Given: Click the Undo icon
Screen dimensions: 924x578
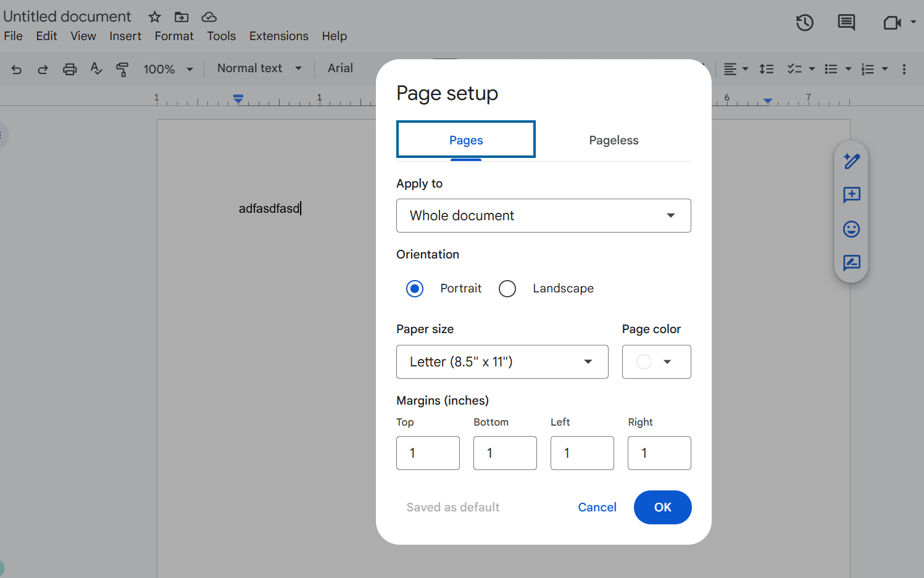Looking at the screenshot, I should (x=16, y=69).
